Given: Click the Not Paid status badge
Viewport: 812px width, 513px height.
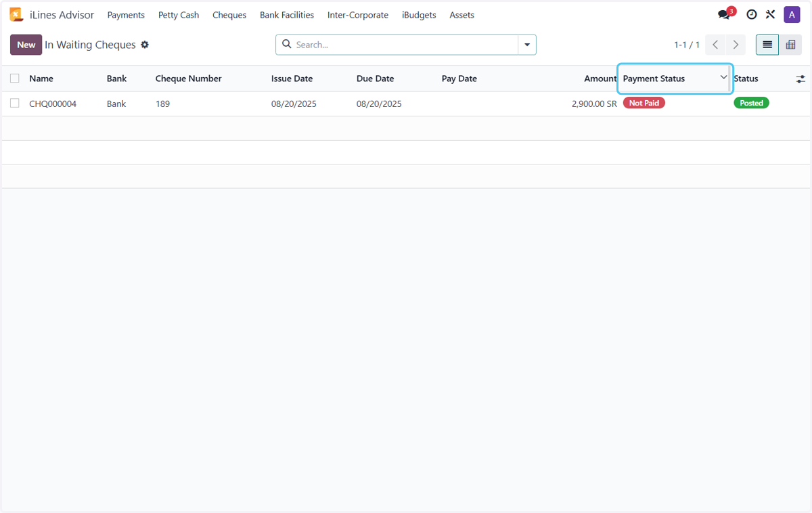Looking at the screenshot, I should point(644,103).
